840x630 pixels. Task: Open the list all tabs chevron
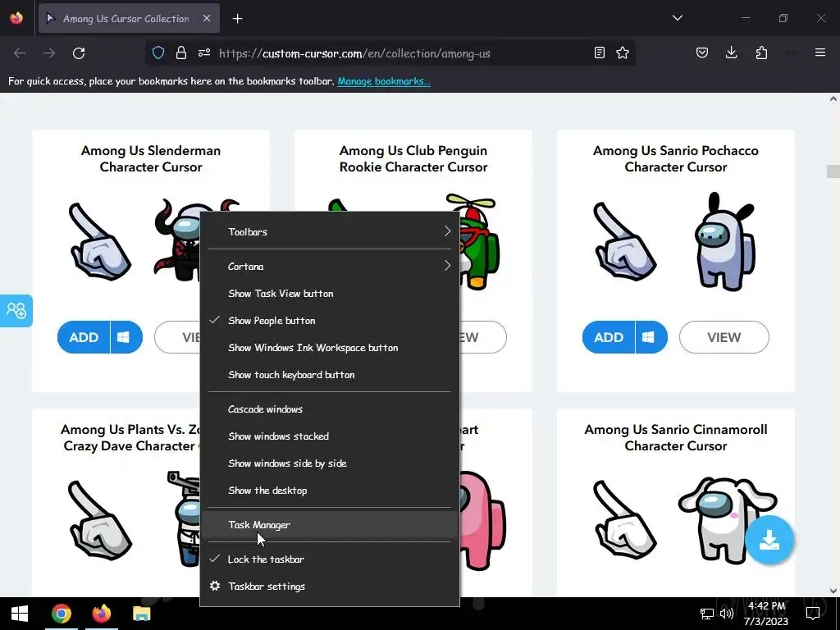[678, 18]
